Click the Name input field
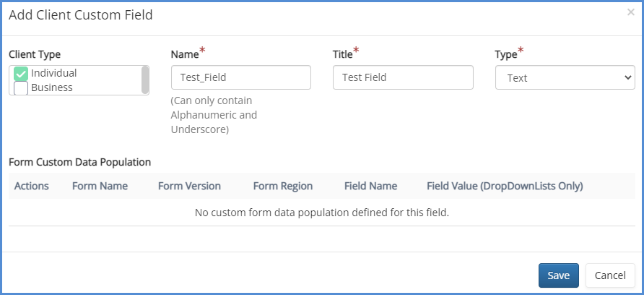The width and height of the screenshot is (644, 295). point(240,77)
